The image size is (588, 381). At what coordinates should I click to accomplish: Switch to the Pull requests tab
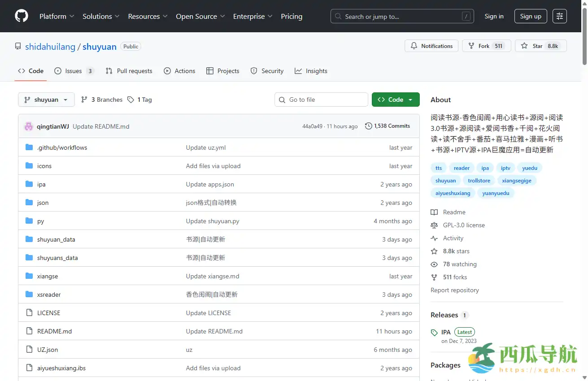click(x=129, y=71)
